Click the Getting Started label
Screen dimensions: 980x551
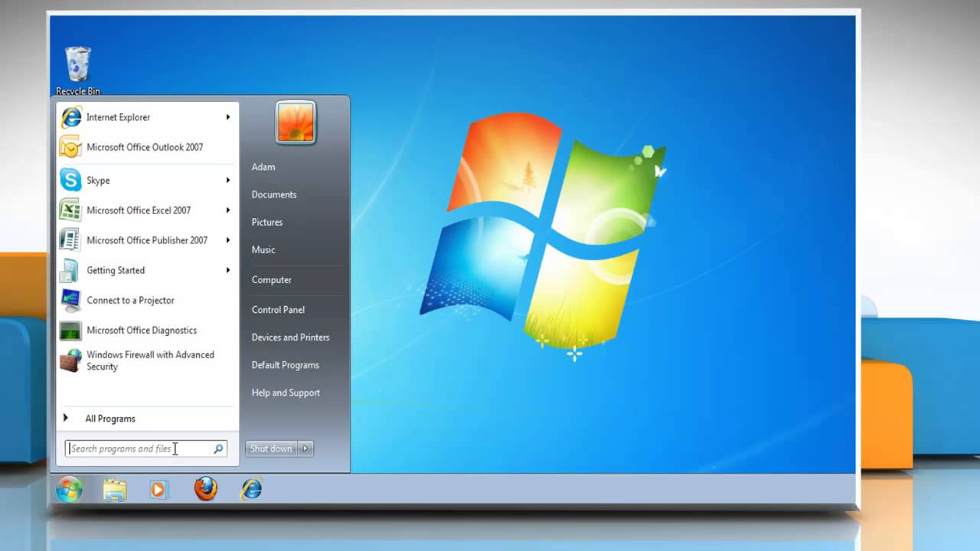pyautogui.click(x=116, y=270)
